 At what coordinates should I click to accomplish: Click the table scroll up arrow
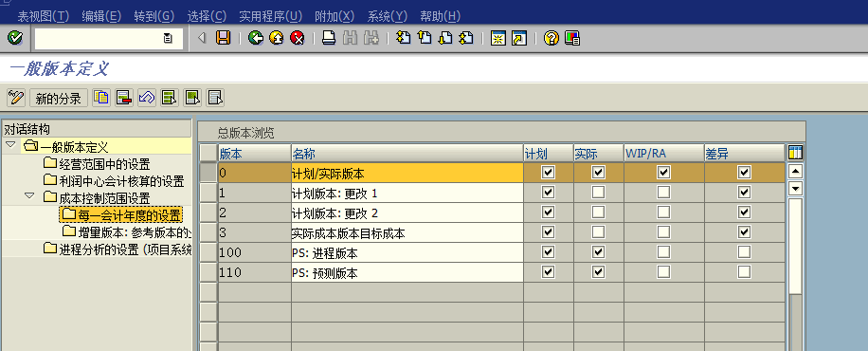[x=795, y=172]
